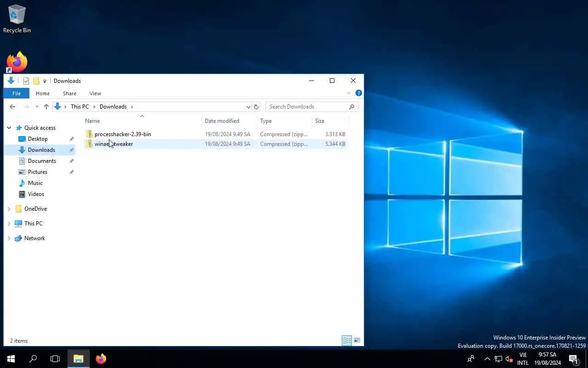Expand the Network tree node
588x368 pixels.
click(9, 238)
